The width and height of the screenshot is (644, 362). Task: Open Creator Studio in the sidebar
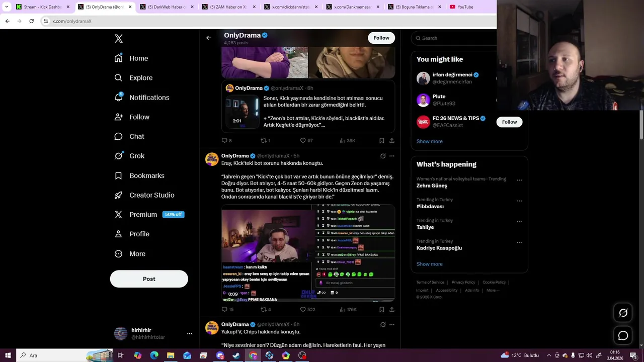click(144, 195)
